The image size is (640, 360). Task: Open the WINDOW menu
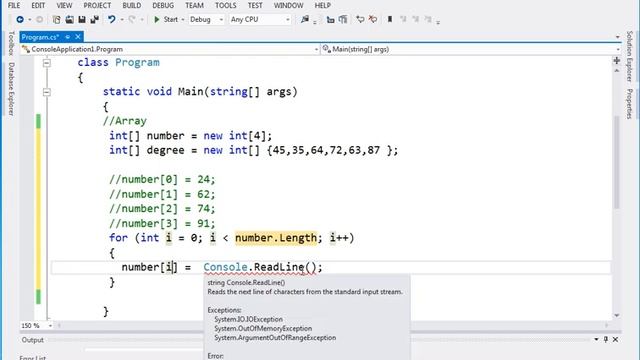[x=289, y=5]
